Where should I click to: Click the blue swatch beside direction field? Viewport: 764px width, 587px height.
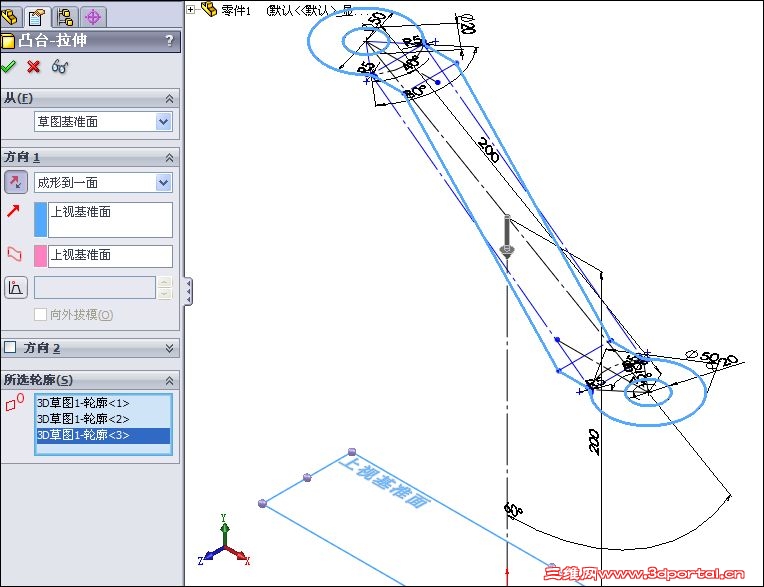(40, 220)
